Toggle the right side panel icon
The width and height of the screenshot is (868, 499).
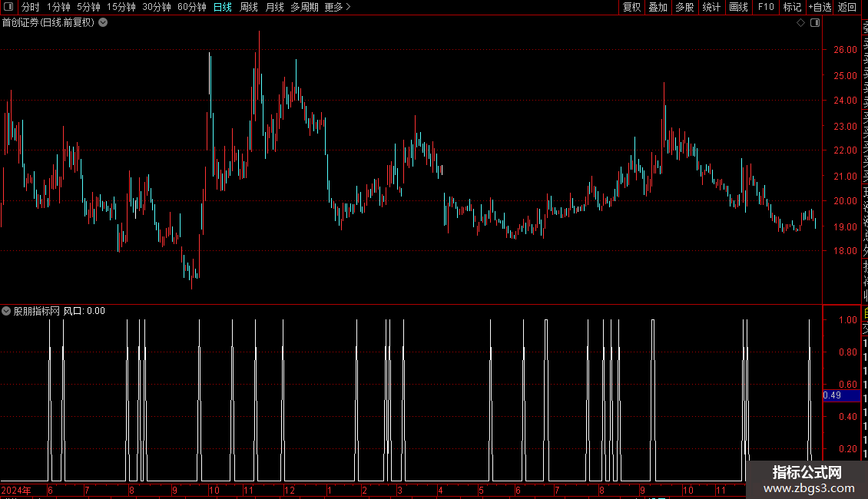pyautogui.click(x=815, y=23)
